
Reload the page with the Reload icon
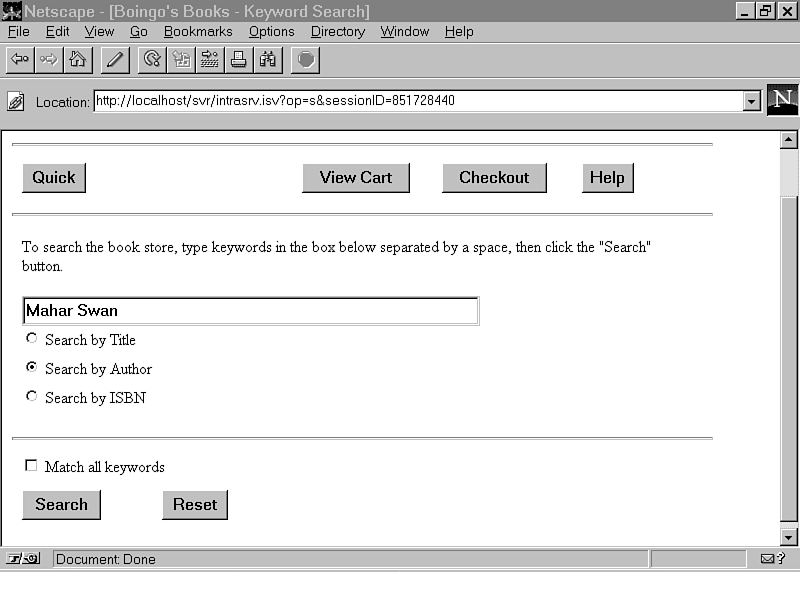click(x=152, y=60)
